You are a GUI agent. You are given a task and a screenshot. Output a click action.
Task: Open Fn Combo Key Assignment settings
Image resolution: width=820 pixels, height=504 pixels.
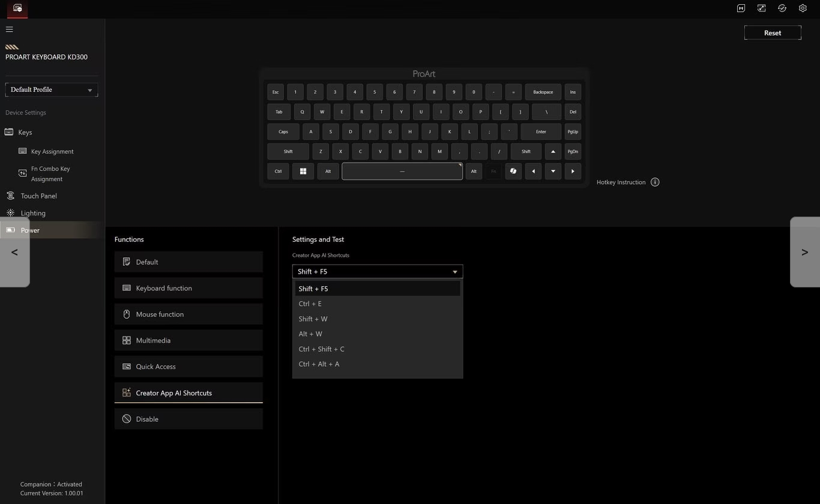coord(50,174)
